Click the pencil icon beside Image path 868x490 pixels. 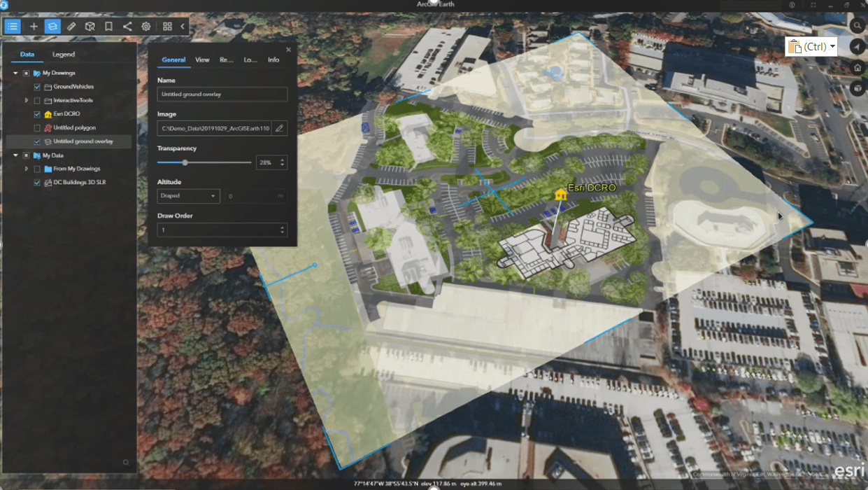[x=280, y=128]
